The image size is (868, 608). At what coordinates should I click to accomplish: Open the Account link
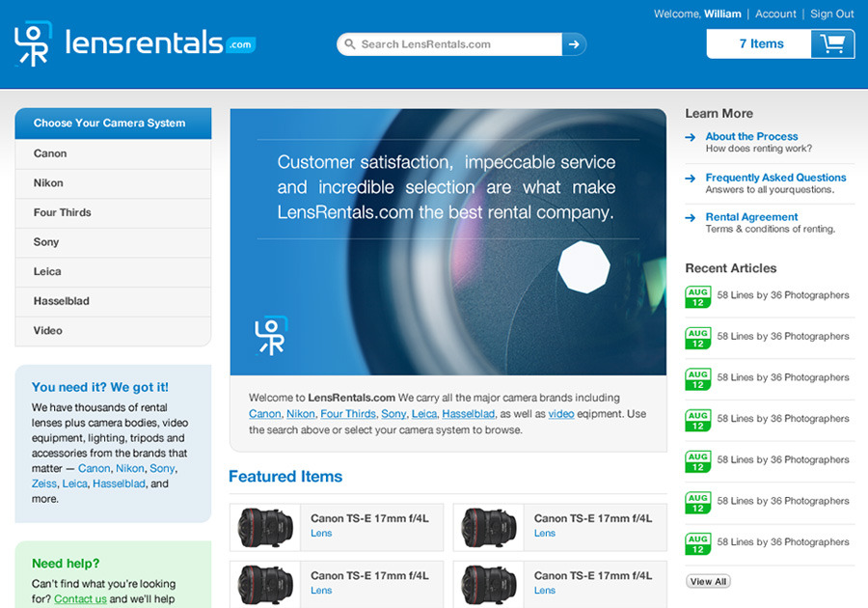[x=775, y=14]
